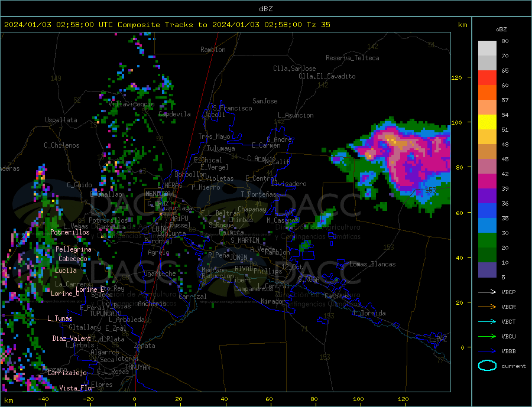The image size is (532, 407).
Task: Click the 'Ugarteche' place label
Action: coord(160,273)
